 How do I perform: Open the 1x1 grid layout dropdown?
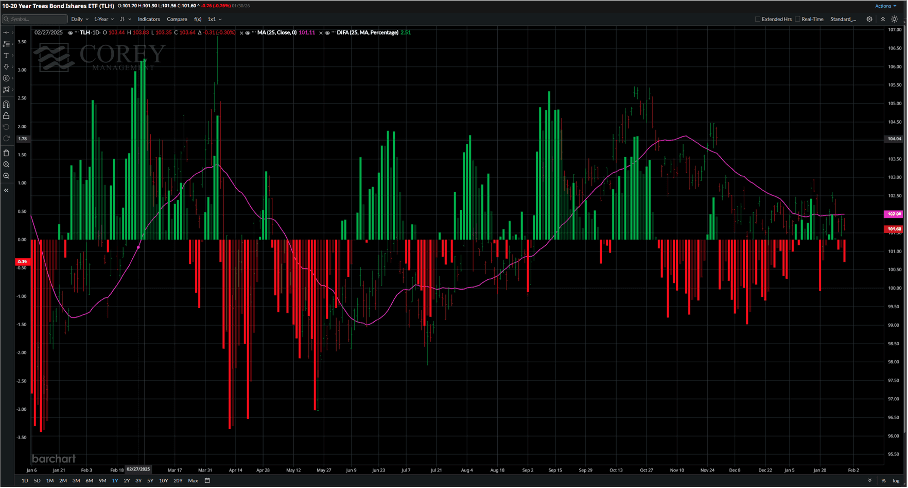click(214, 19)
